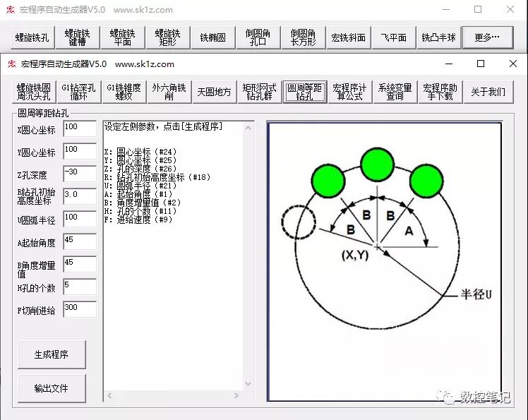Viewport: 528px width, 420px height.
Task: Open 矩形网式钻孔群 function
Action: click(x=259, y=92)
